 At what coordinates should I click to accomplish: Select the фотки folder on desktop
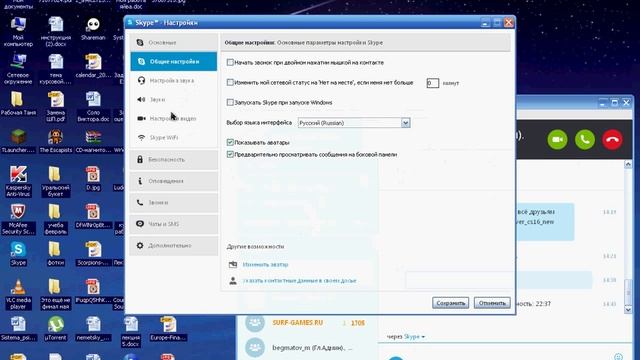click(56, 253)
